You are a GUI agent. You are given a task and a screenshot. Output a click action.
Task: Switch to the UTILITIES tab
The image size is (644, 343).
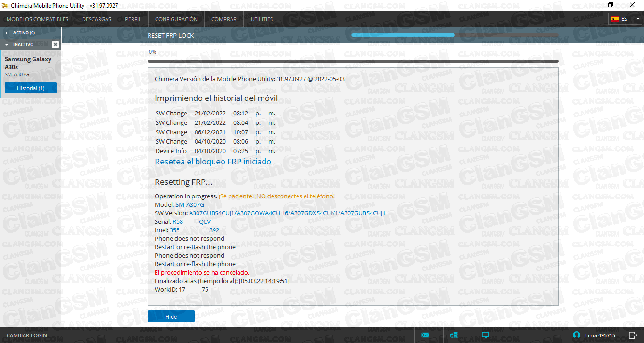click(262, 19)
